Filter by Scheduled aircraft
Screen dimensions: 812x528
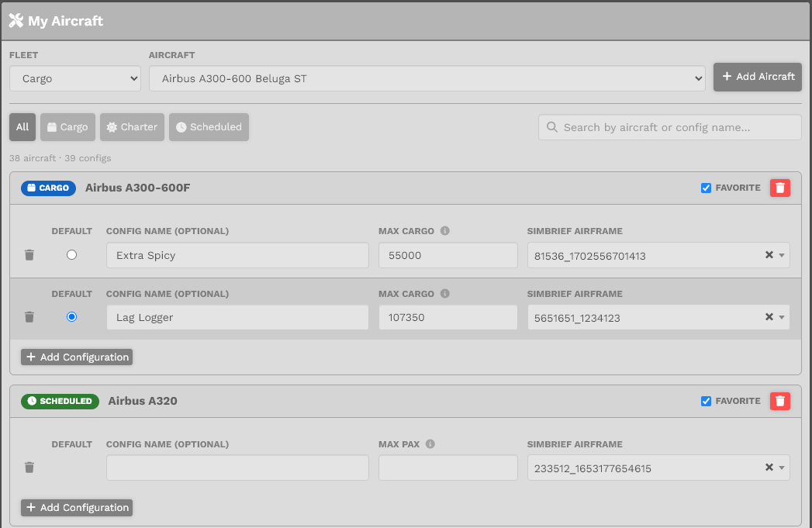pyautogui.click(x=209, y=127)
